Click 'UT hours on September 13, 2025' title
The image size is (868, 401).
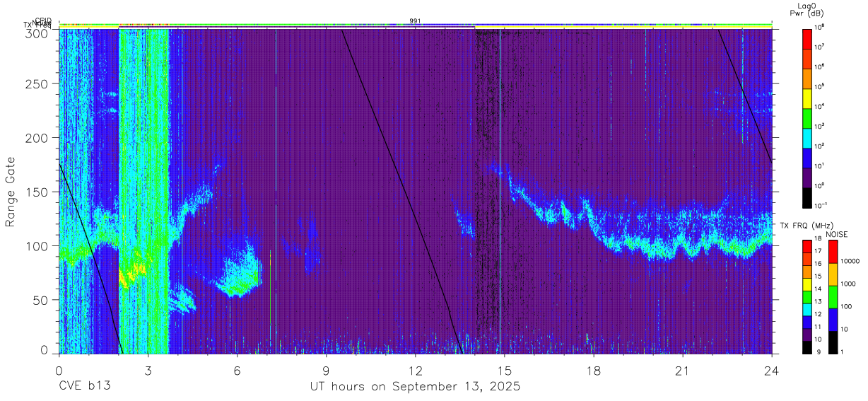[x=415, y=388]
